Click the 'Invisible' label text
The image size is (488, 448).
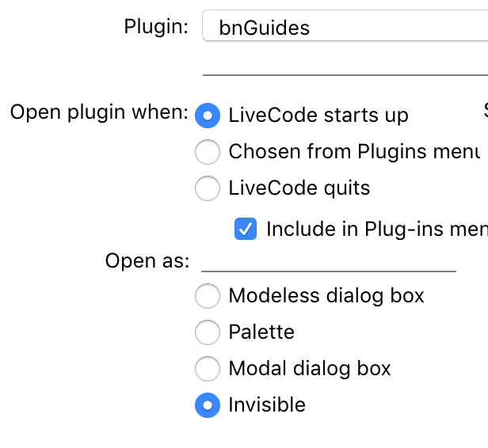pyautogui.click(x=267, y=405)
